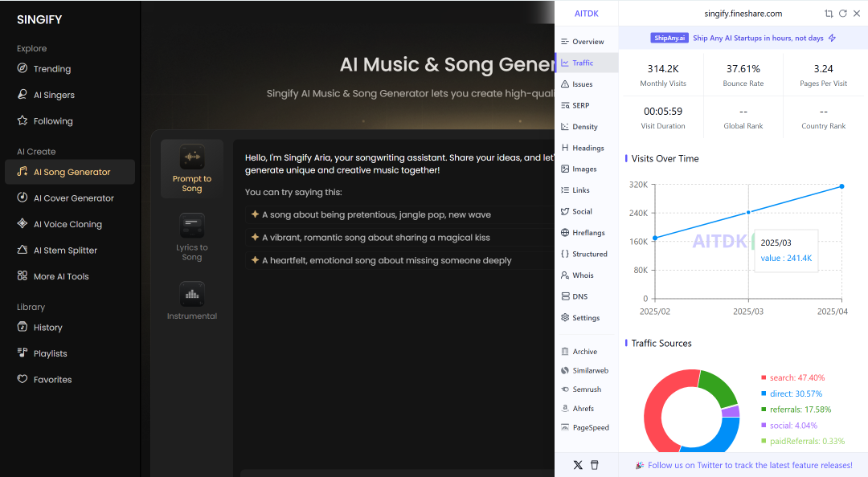The height and width of the screenshot is (477, 868).
Task: Click the trash icon in AITDK footer
Action: coord(595,465)
